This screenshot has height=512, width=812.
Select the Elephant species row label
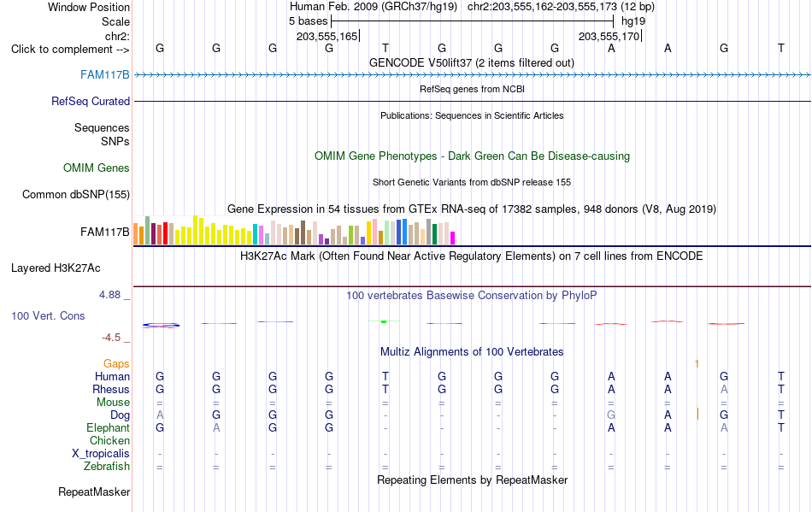[108, 428]
